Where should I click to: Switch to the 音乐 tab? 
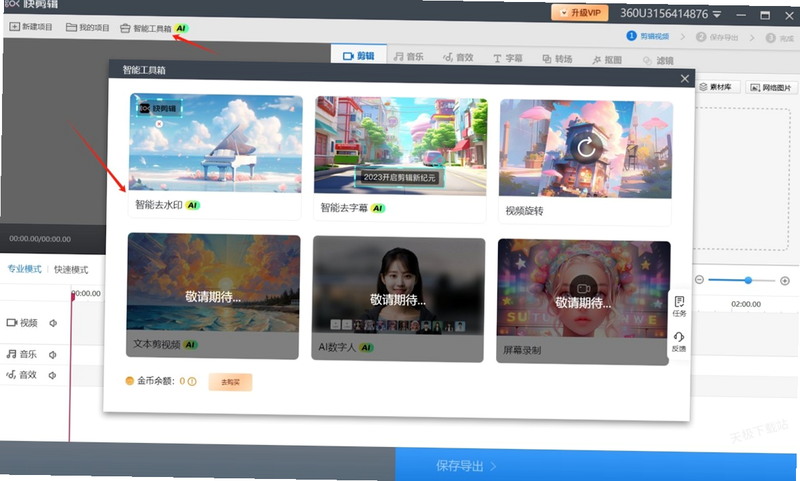[x=409, y=57]
